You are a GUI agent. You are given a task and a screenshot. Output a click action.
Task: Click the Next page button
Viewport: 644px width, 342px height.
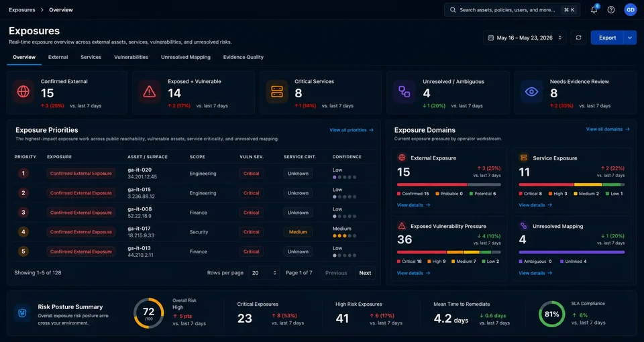click(365, 273)
